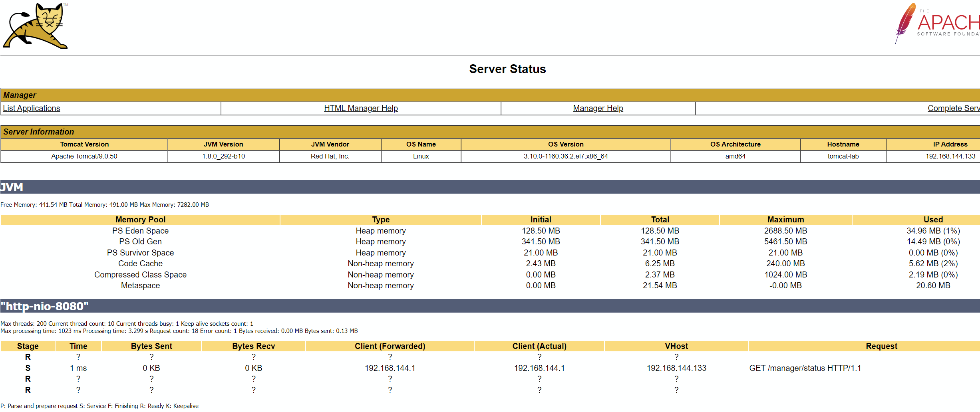Click the Maximum column header
Image resolution: width=980 pixels, height=412 pixels.
785,220
